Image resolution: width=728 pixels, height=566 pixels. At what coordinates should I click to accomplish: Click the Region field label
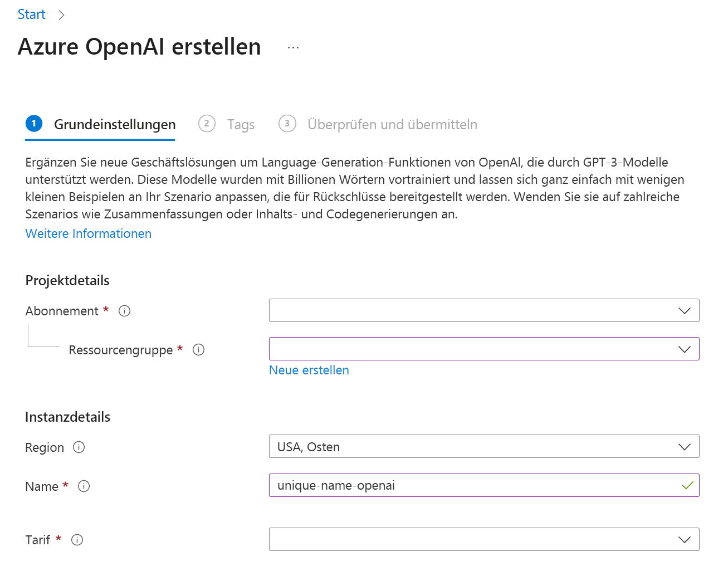(x=45, y=447)
